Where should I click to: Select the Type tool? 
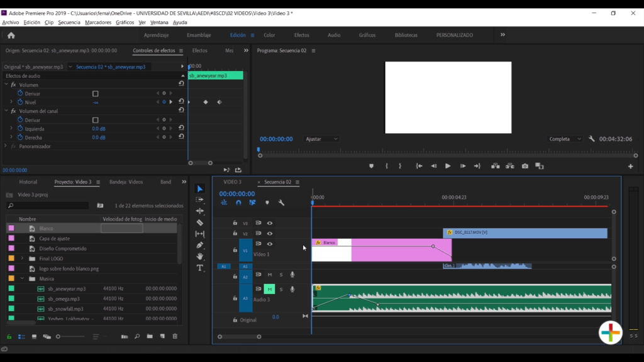point(200,268)
